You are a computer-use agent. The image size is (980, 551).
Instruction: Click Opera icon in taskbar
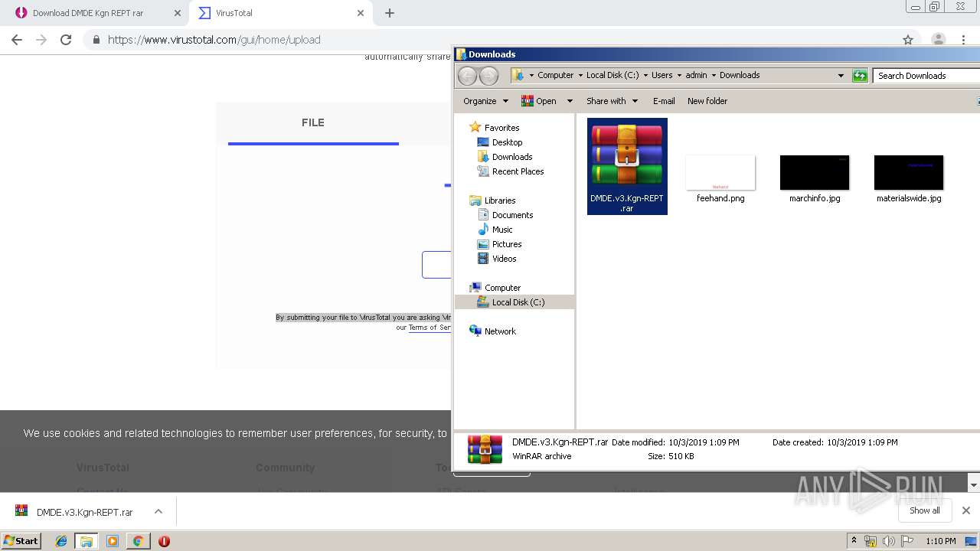[164, 541]
